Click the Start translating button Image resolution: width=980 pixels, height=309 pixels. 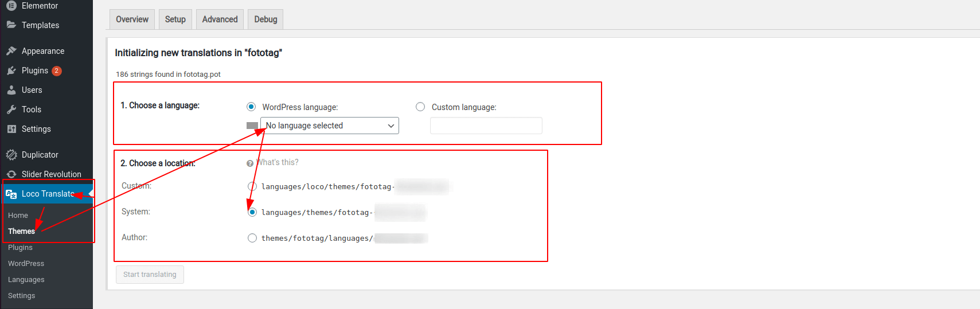(x=150, y=275)
